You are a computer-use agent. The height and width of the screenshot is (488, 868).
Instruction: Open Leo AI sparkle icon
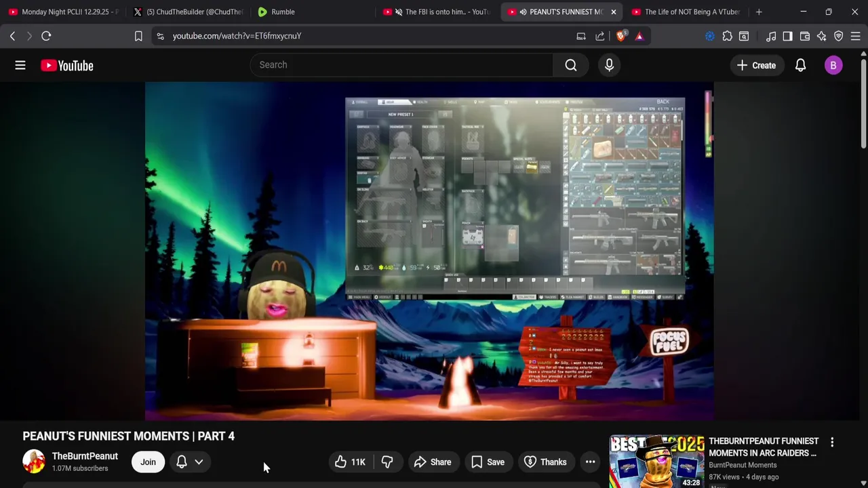[x=821, y=36]
